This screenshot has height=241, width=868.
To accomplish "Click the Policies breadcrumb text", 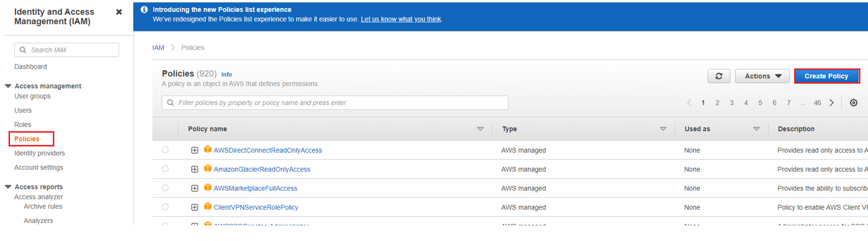I will click(x=193, y=47).
